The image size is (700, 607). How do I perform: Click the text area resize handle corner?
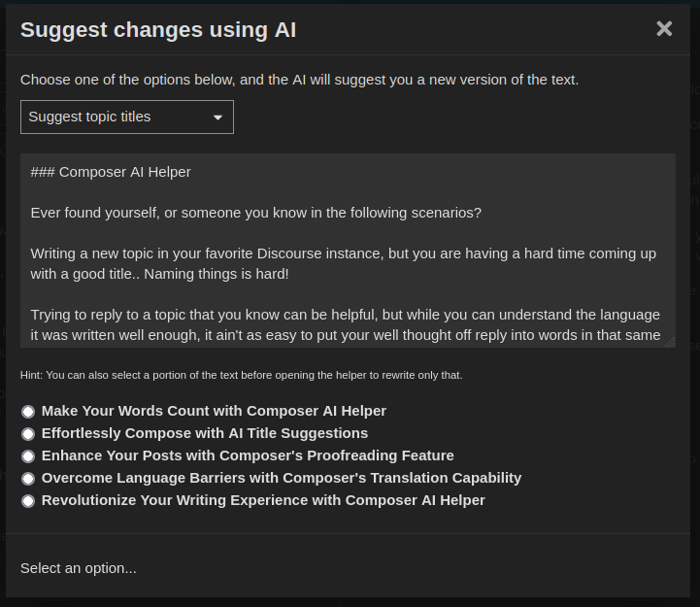[x=670, y=342]
